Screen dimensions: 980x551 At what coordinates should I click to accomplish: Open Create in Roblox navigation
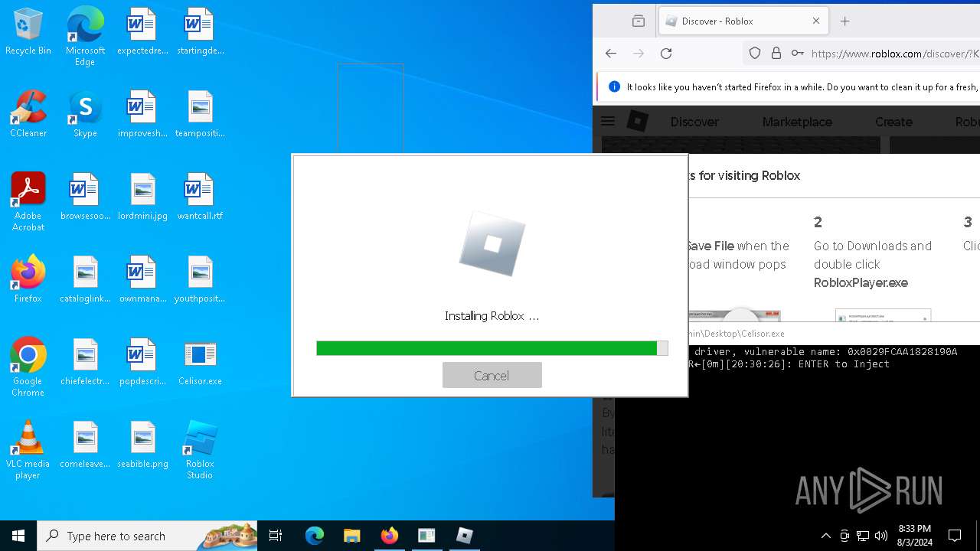point(893,122)
